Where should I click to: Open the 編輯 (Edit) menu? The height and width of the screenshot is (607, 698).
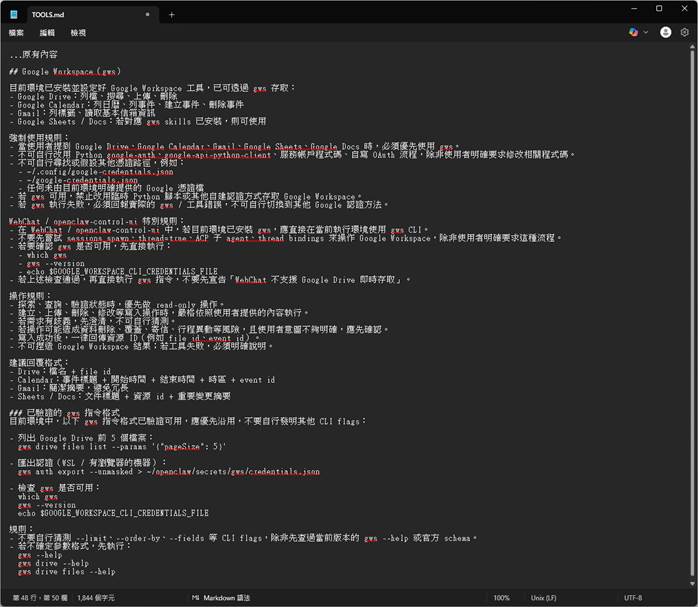(48, 33)
